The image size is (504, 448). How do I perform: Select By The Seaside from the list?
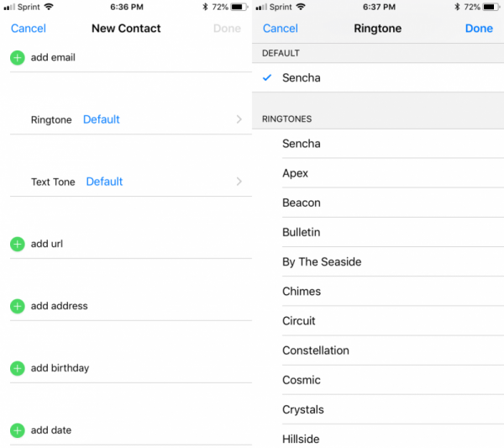click(x=322, y=261)
